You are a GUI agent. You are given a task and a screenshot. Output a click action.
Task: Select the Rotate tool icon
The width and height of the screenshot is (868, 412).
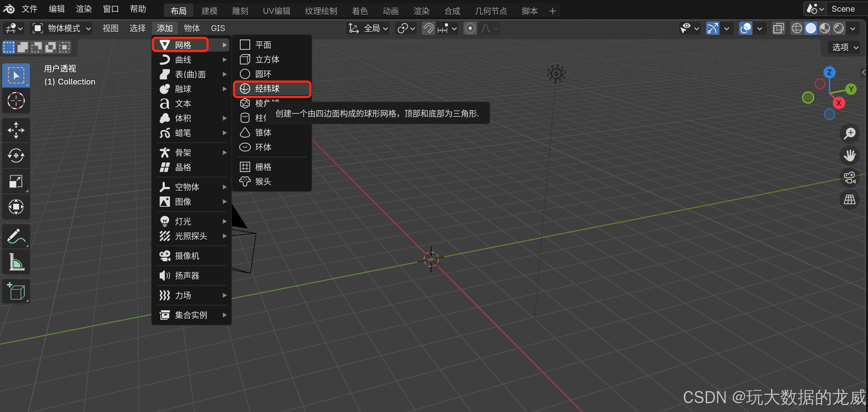16,156
